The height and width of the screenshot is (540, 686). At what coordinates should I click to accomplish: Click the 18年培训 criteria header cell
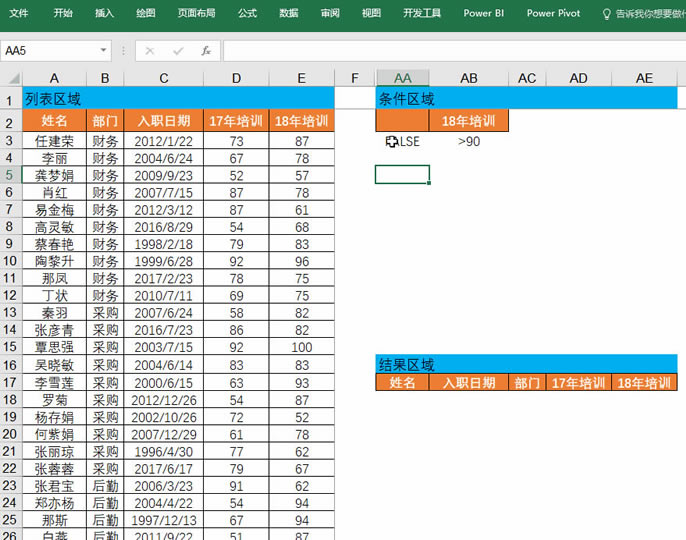point(469,120)
